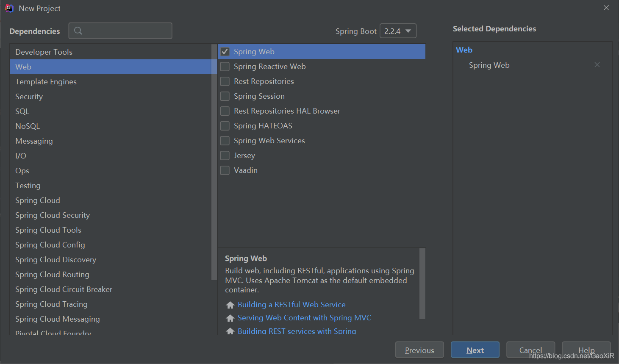
Task: Open Building a RESTful Web Service link
Action: pyautogui.click(x=291, y=305)
